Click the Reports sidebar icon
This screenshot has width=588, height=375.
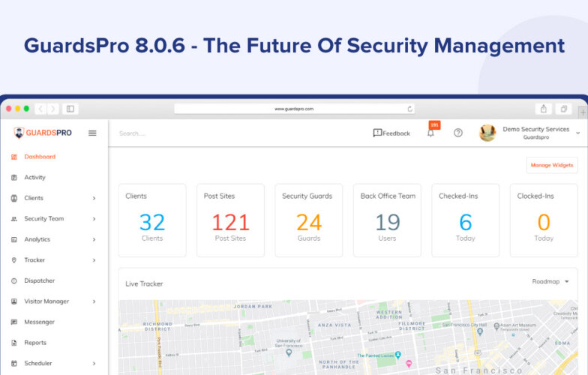pyautogui.click(x=13, y=342)
